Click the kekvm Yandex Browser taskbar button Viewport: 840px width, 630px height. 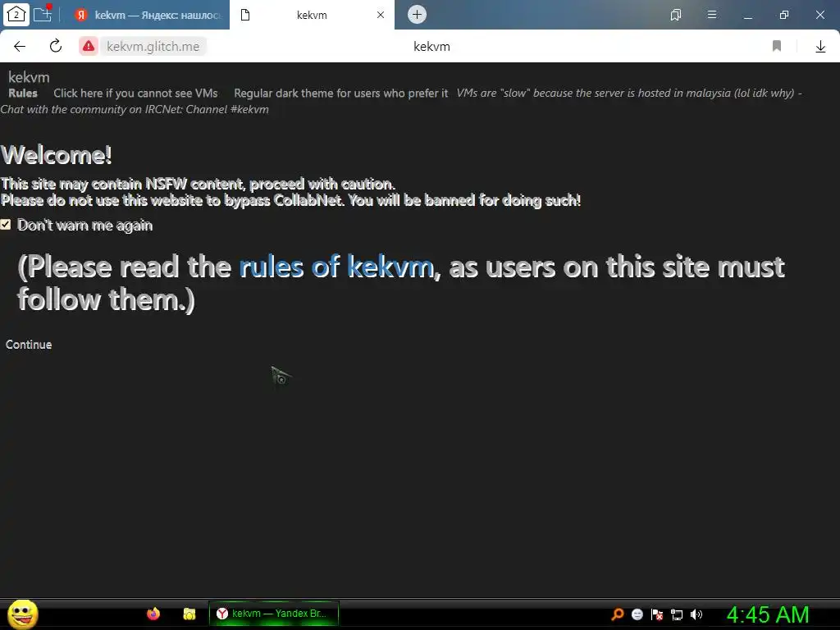(274, 614)
